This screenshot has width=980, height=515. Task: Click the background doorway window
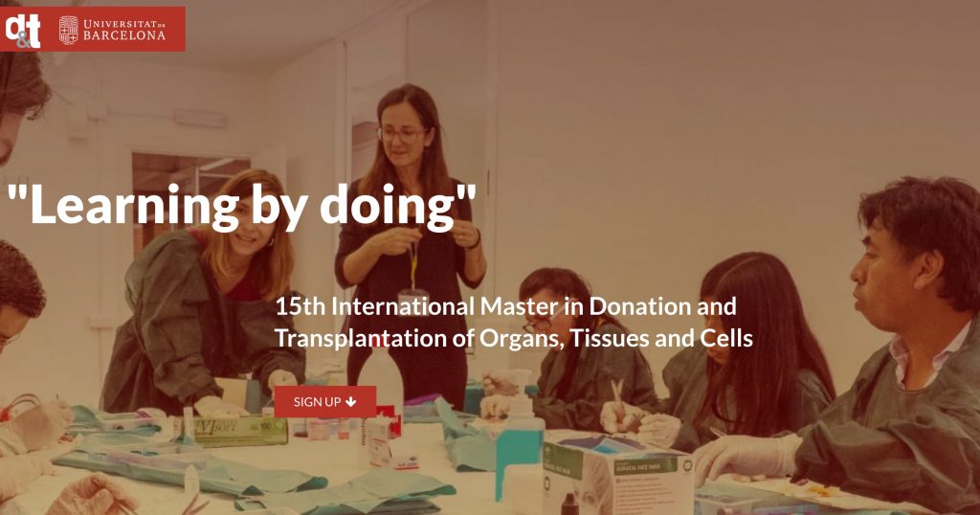(188, 188)
